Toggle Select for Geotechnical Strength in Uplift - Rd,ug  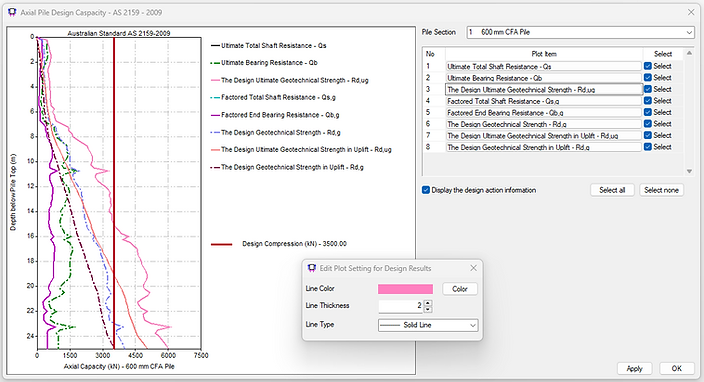(x=647, y=135)
